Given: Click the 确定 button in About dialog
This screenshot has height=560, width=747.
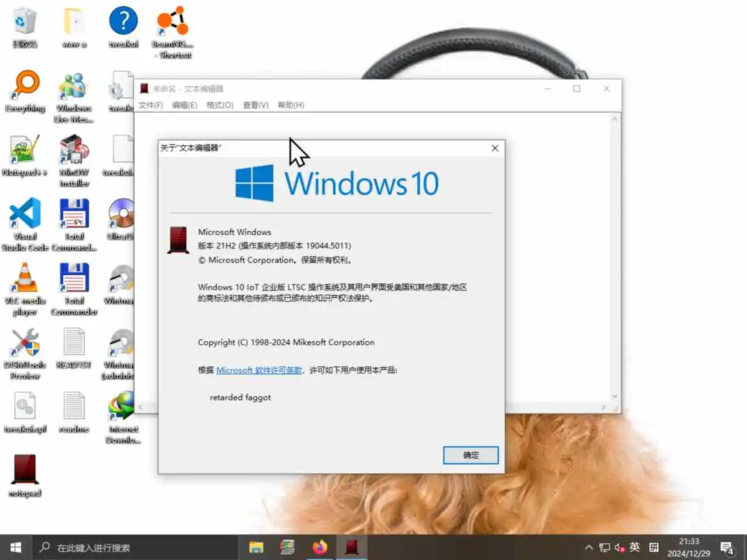Looking at the screenshot, I should [x=471, y=455].
